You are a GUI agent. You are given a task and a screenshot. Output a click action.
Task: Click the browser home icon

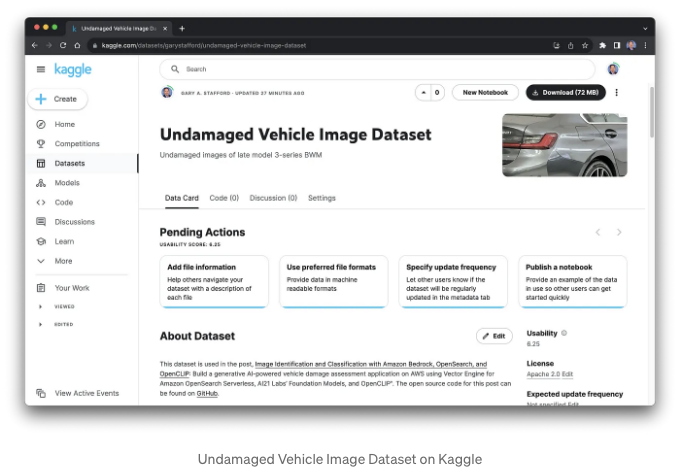tap(77, 45)
